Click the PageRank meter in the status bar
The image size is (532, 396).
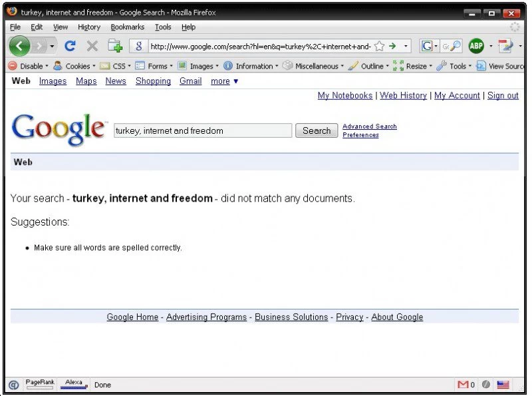click(40, 384)
